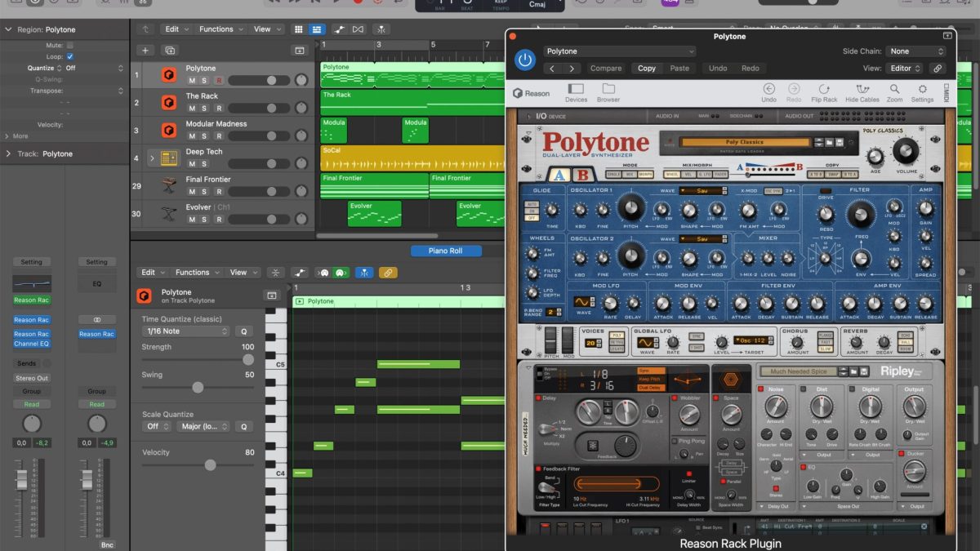This screenshot has width=980, height=551.
Task: Click the catch playhead icon in tracks toolbar
Action: pyautogui.click(x=381, y=29)
